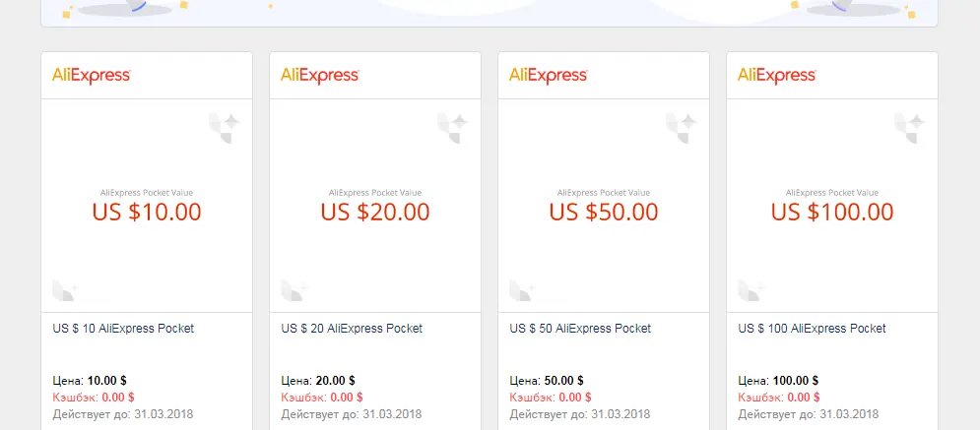Click sparkle icon on the $10 card image
The height and width of the screenshot is (430, 980).
(225, 128)
